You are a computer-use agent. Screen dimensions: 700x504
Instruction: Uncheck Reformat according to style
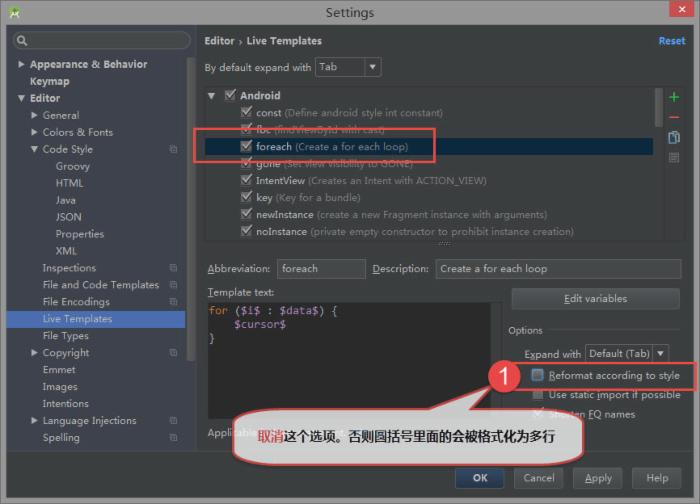click(x=538, y=376)
